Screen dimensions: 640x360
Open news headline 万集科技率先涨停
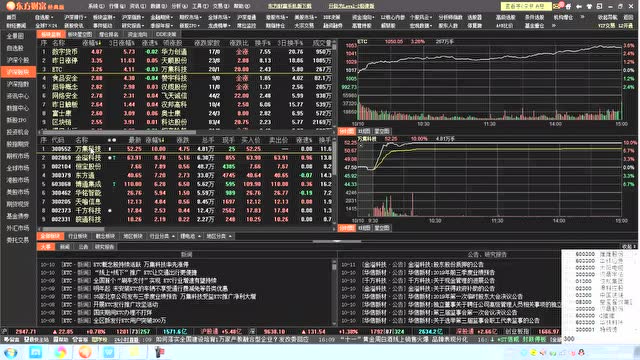[x=141, y=264]
